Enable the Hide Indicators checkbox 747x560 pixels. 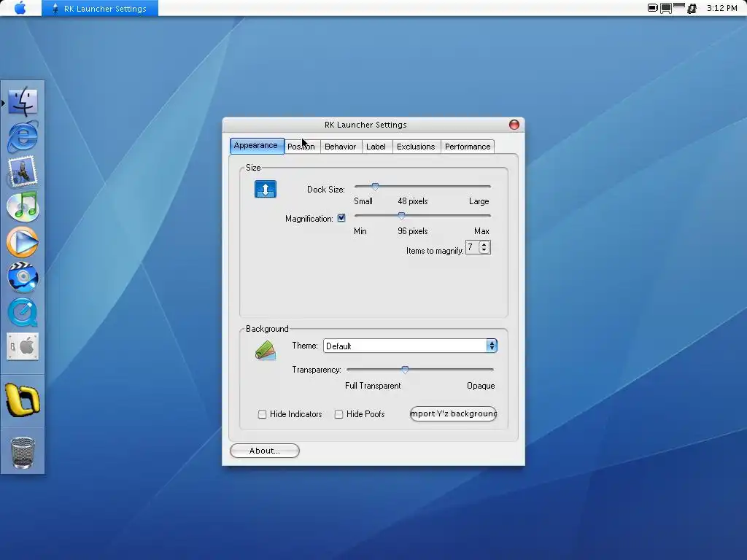point(262,414)
